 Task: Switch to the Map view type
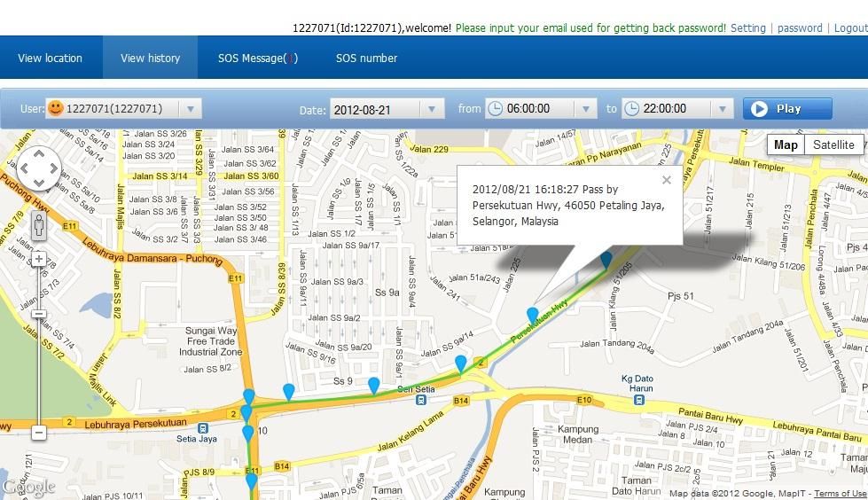(x=786, y=145)
